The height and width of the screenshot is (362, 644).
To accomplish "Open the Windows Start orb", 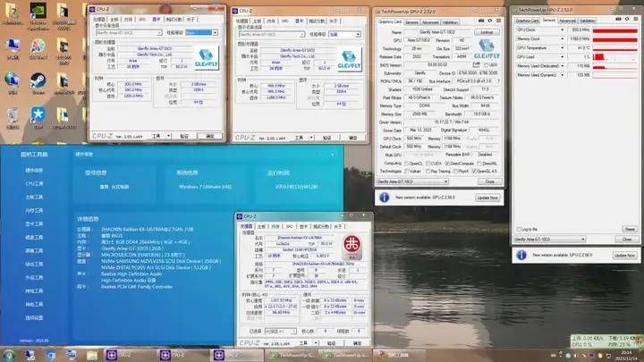I will [9, 355].
